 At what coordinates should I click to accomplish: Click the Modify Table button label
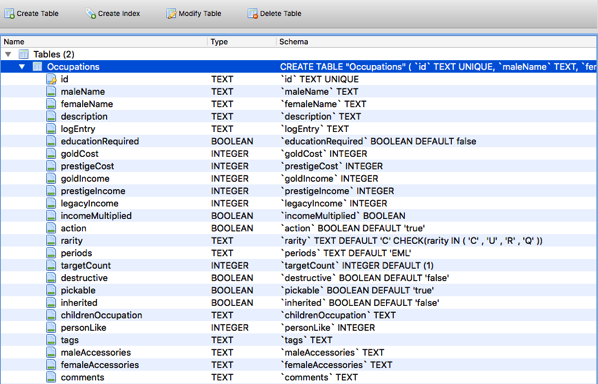pyautogui.click(x=200, y=13)
